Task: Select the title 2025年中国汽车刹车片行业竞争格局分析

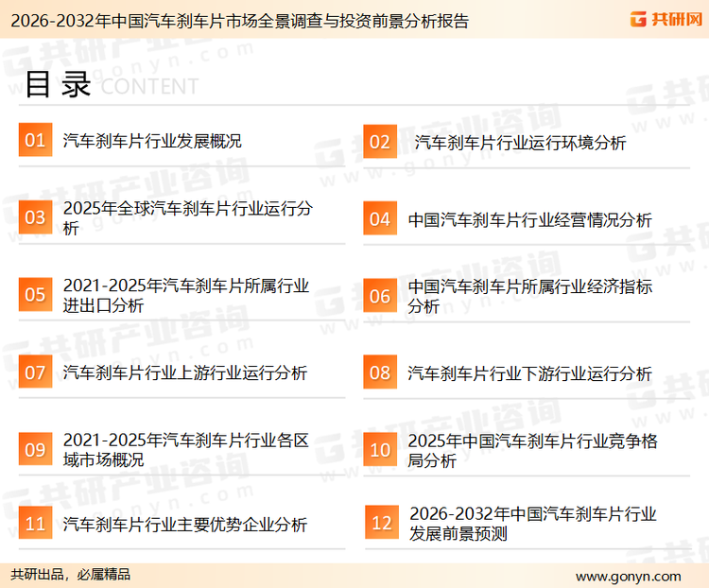Action: click(532, 451)
